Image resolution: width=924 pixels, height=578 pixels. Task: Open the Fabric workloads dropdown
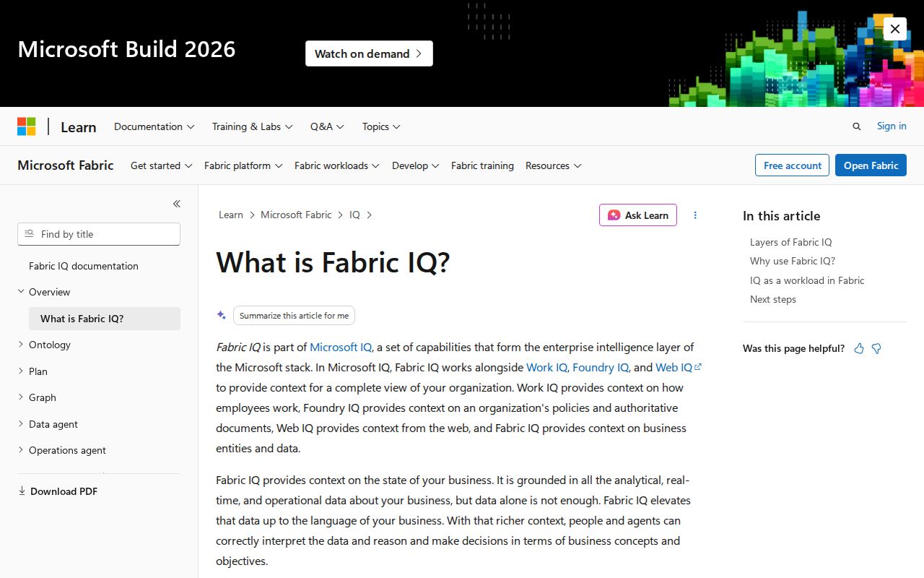(x=336, y=165)
